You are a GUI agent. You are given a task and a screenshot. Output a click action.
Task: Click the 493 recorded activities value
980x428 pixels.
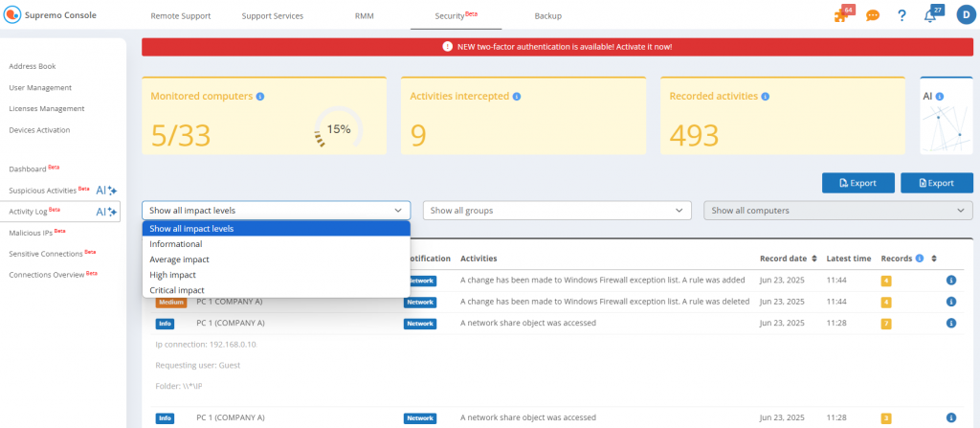(x=694, y=135)
